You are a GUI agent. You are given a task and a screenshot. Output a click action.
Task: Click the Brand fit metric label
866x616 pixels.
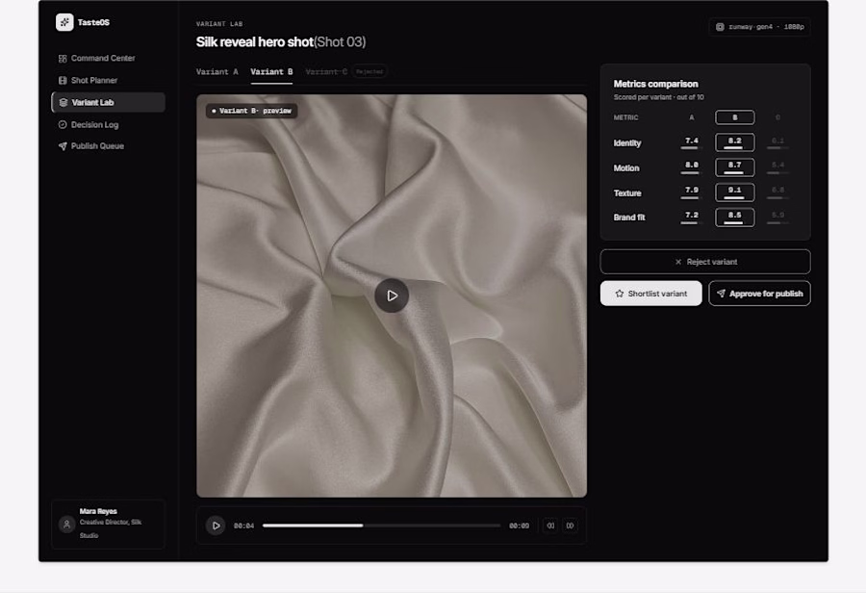tap(629, 218)
